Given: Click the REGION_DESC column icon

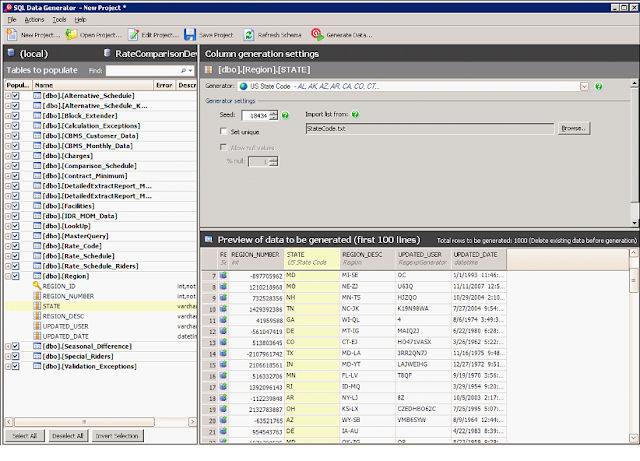Looking at the screenshot, I should click(37, 316).
